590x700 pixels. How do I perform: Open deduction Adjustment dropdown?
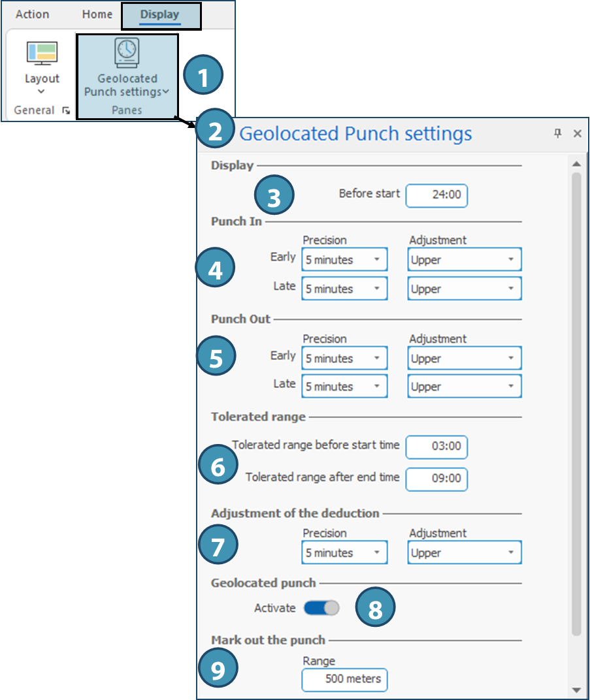(465, 552)
